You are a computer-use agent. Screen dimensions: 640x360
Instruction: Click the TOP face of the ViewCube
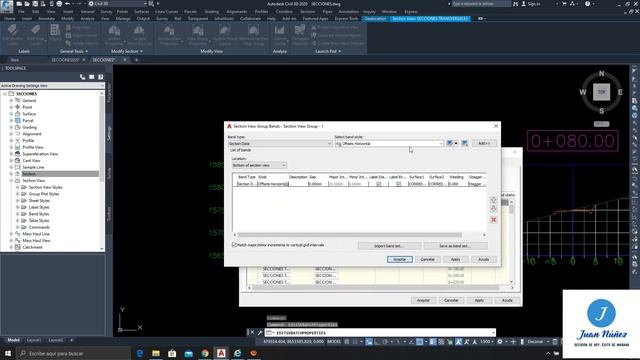pyautogui.click(x=602, y=92)
